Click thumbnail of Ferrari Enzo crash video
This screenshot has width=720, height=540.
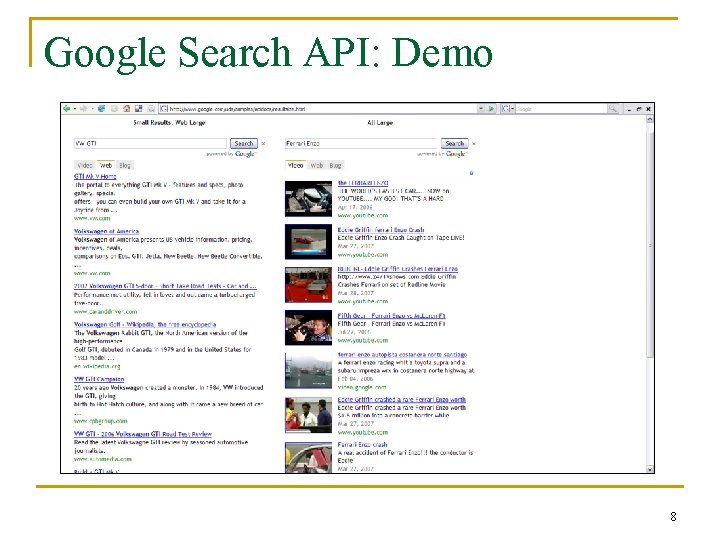[x=308, y=457]
